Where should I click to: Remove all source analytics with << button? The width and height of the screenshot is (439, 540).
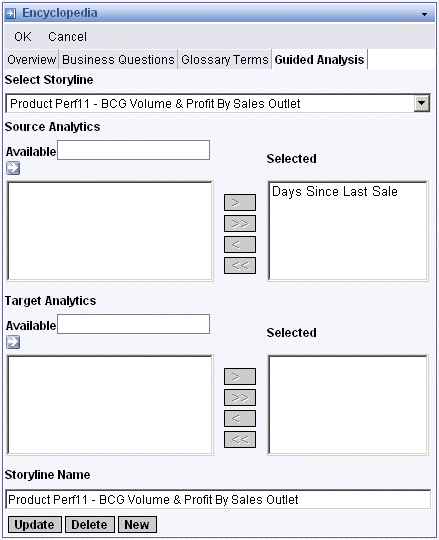240,266
